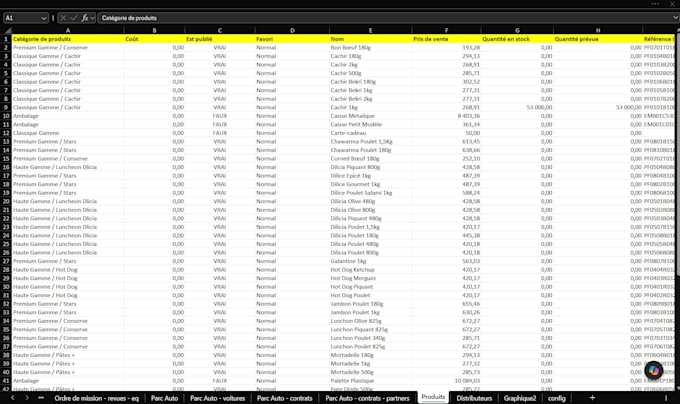Select the Produits sheet tab
The width and height of the screenshot is (680, 404).
[433, 397]
